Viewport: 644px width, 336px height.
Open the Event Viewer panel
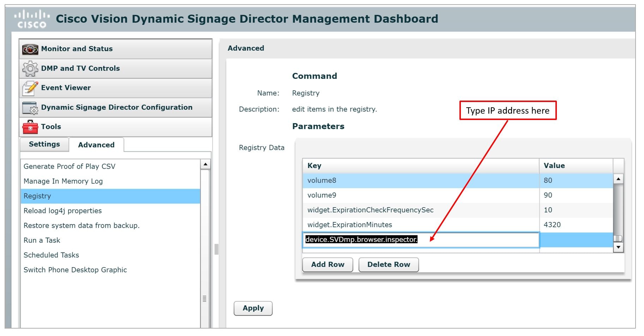(115, 88)
